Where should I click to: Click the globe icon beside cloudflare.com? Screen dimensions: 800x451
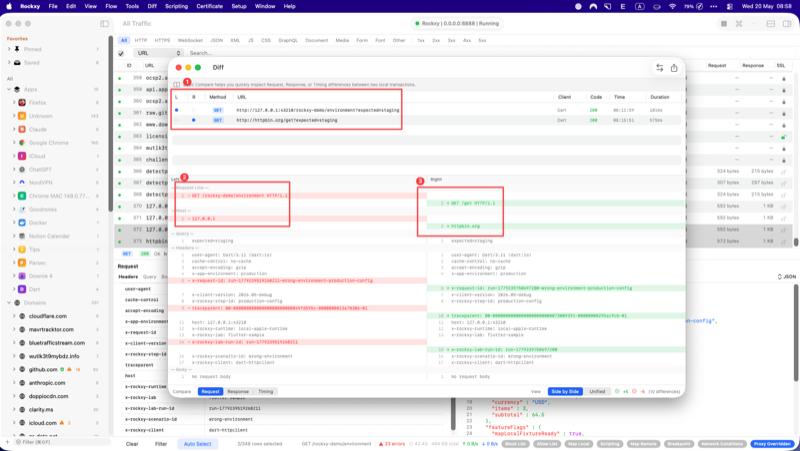click(x=22, y=316)
